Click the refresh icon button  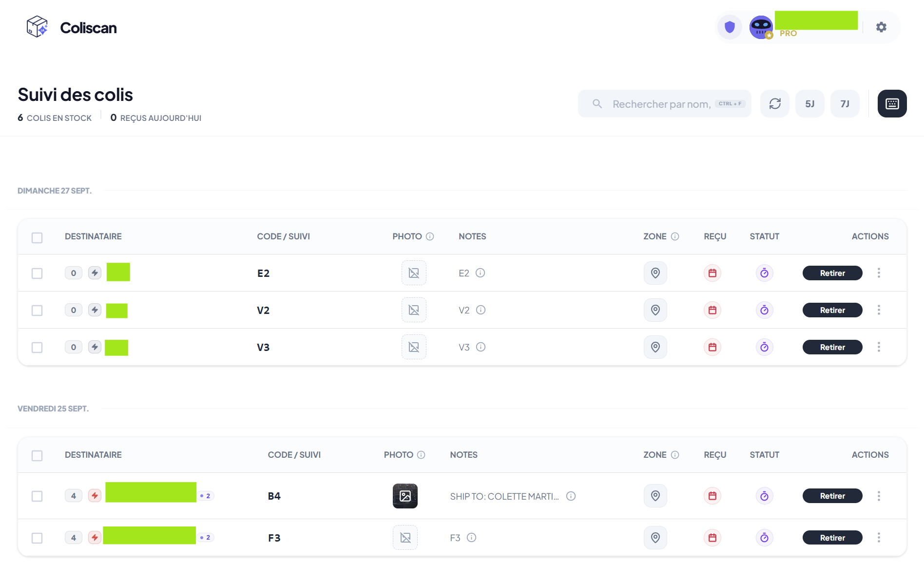(775, 103)
